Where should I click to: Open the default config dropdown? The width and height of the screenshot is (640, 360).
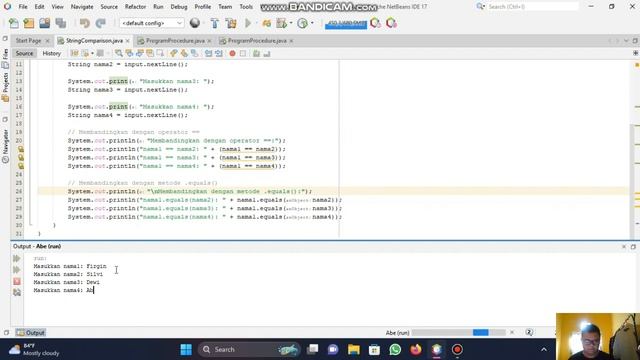pyautogui.click(x=151, y=23)
